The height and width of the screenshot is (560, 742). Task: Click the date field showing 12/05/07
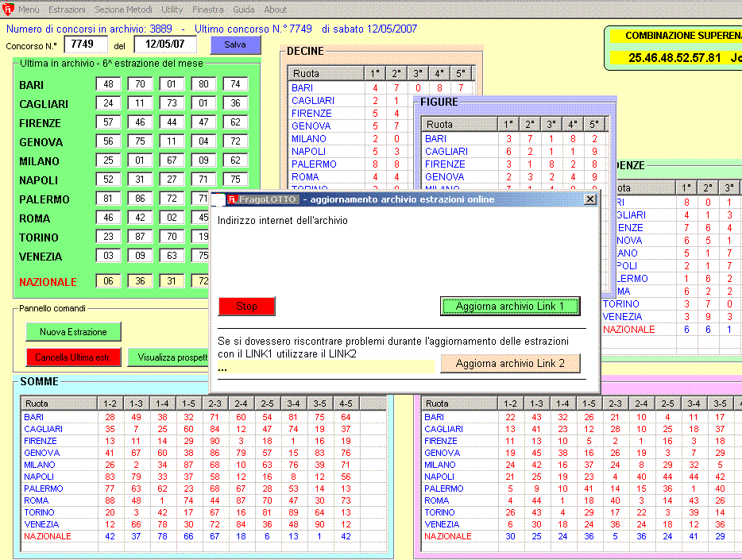165,44
